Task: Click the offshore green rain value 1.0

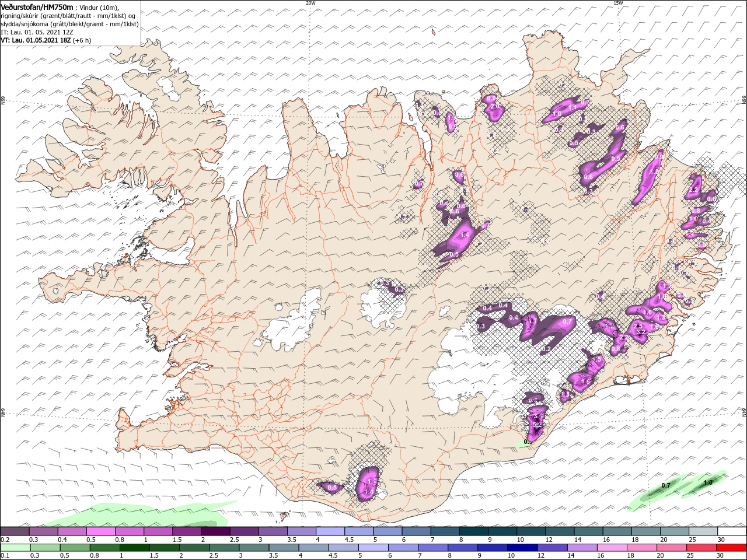Action: click(708, 482)
